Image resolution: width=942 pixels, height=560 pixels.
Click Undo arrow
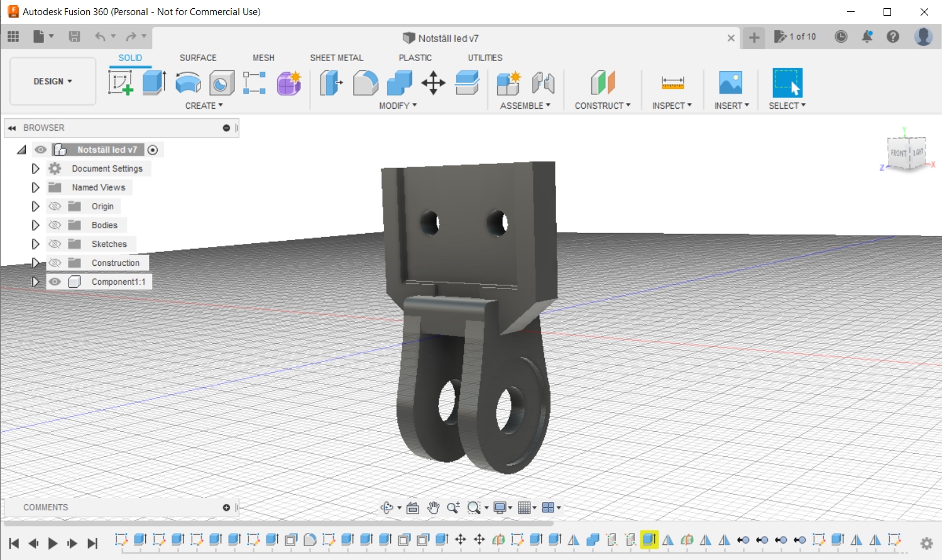[100, 36]
